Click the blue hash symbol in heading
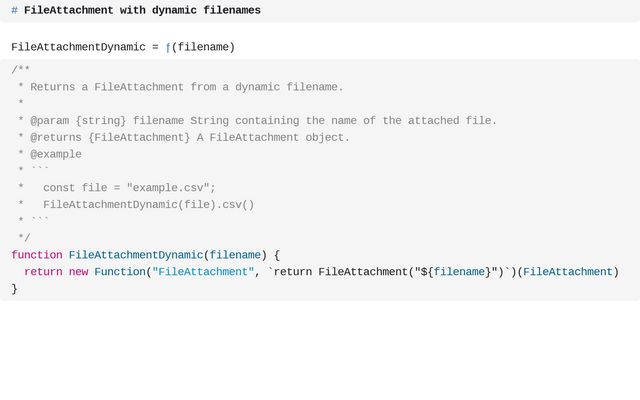The width and height of the screenshot is (640, 400). tap(14, 10)
